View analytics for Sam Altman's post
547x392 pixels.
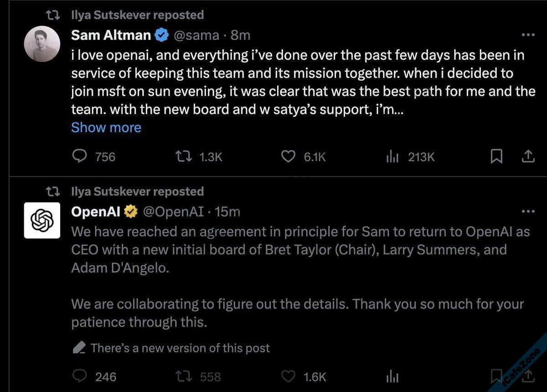[392, 157]
